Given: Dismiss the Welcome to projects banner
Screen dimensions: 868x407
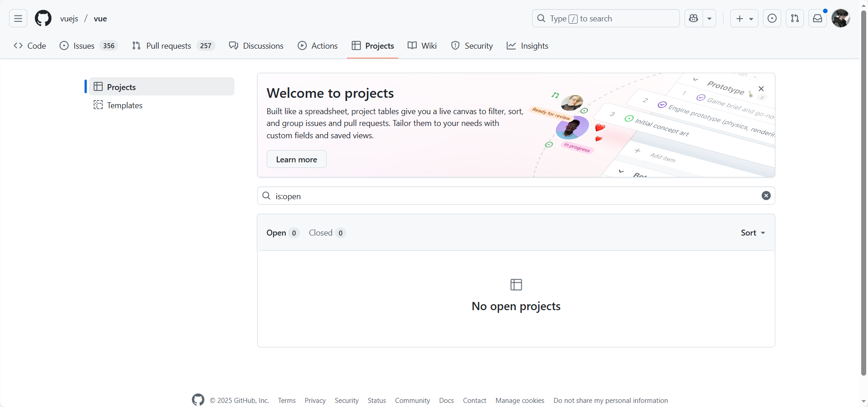Looking at the screenshot, I should 761,89.
